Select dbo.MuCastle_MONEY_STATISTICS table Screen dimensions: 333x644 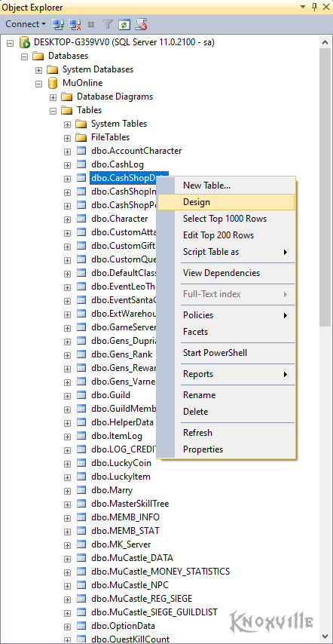pos(160,572)
